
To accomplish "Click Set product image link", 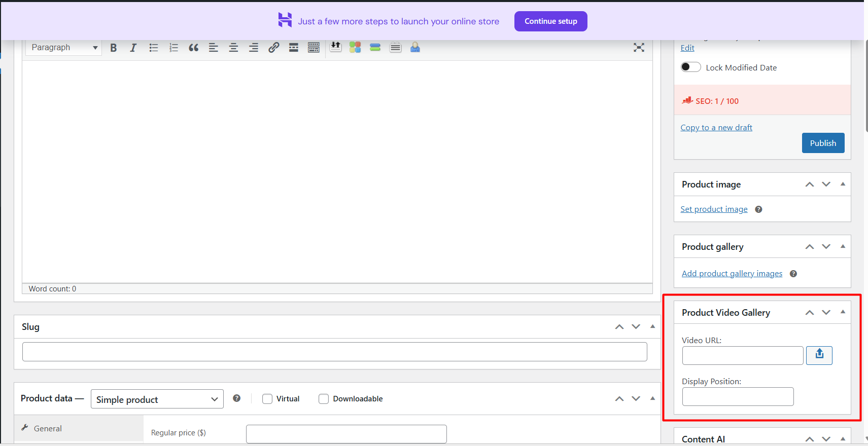I will 714,209.
